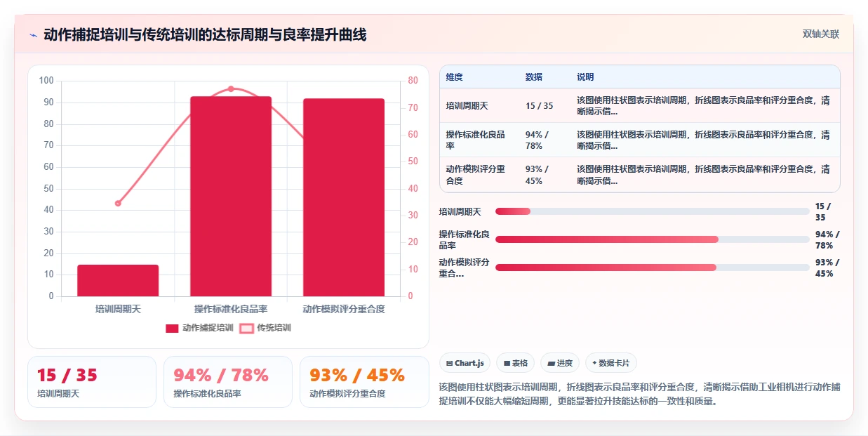Click the 动作模拟评分重合度 progress bar
868x436 pixels.
(x=652, y=267)
